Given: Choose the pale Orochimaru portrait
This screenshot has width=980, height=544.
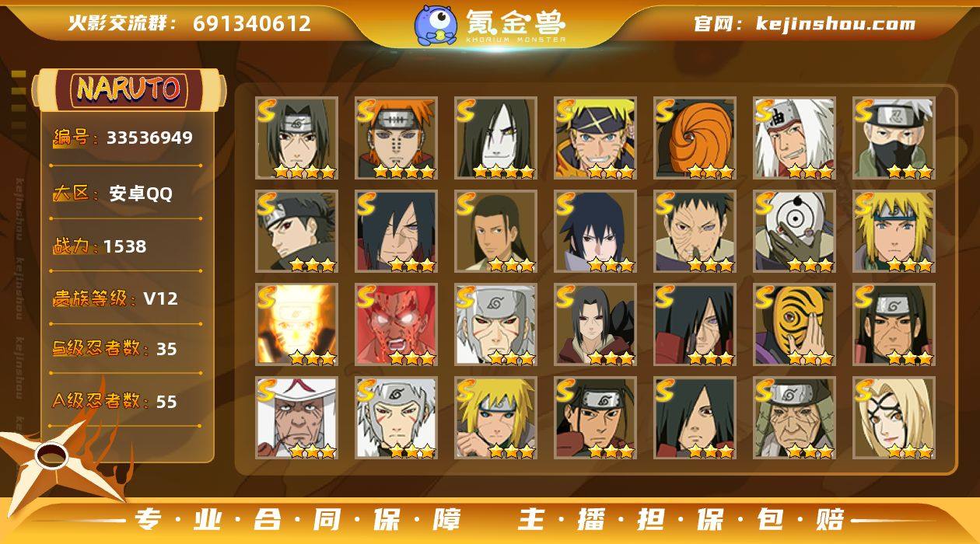Looking at the screenshot, I should pyautogui.click(x=496, y=138).
